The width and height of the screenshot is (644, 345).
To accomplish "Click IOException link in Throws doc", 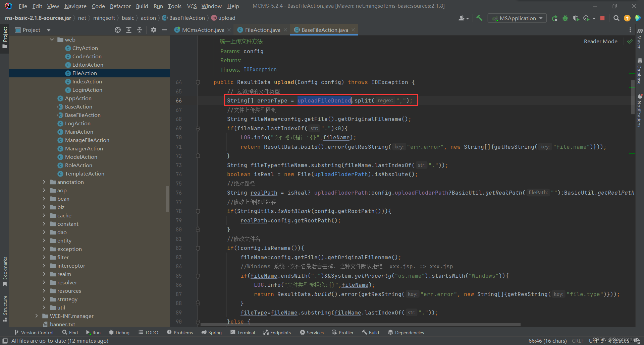I will tap(260, 70).
